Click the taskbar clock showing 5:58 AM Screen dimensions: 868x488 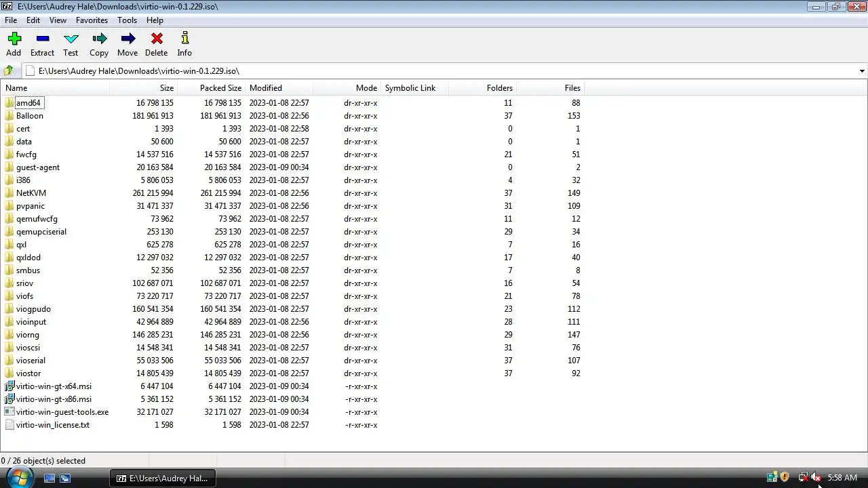[842, 478]
